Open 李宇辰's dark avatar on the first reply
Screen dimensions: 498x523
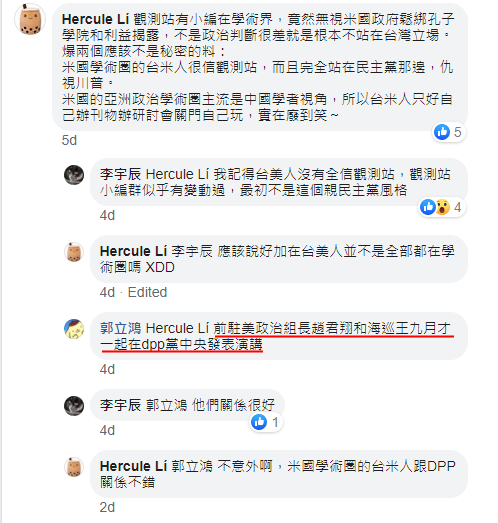[x=74, y=175]
